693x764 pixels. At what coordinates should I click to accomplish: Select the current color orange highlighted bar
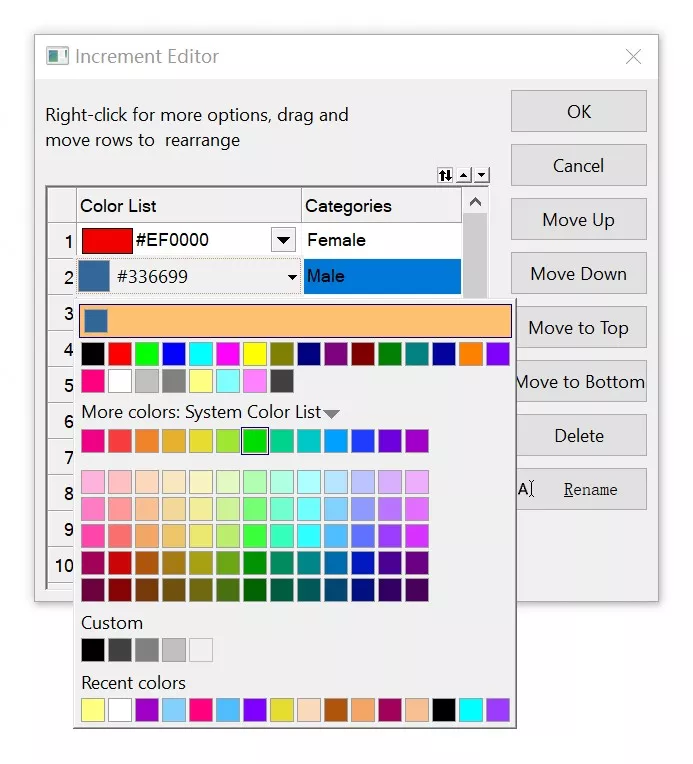tap(295, 321)
